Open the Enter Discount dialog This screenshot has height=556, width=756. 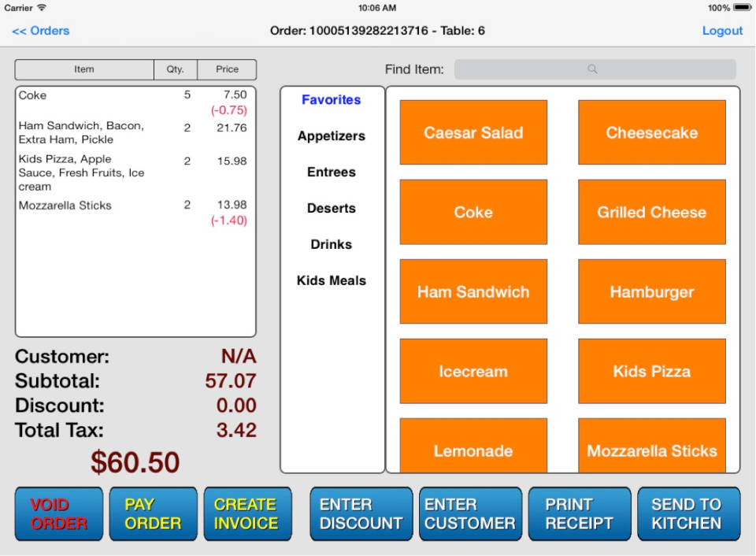361,514
